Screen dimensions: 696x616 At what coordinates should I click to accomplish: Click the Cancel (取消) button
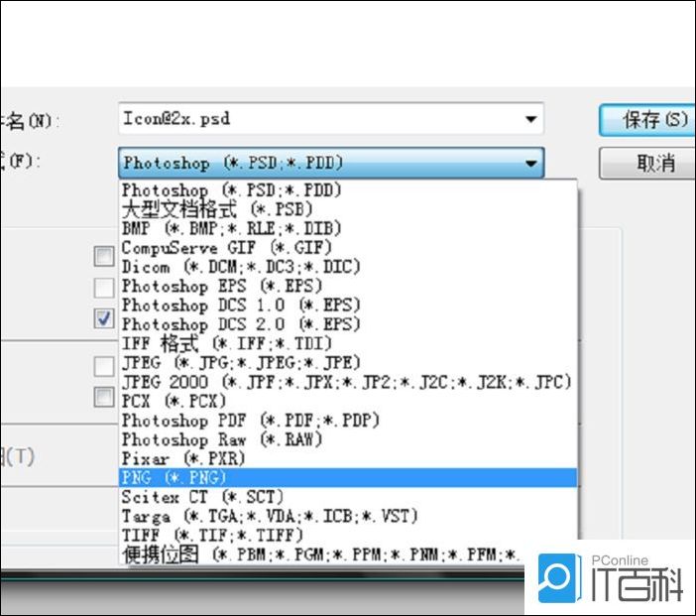[648, 164]
